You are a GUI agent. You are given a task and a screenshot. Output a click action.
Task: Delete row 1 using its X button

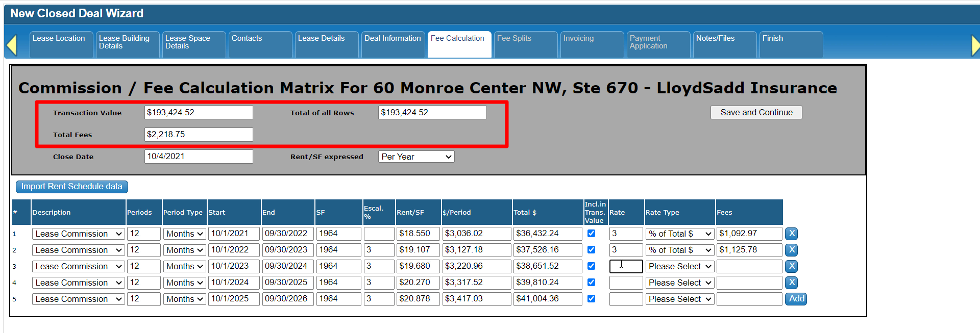(791, 234)
